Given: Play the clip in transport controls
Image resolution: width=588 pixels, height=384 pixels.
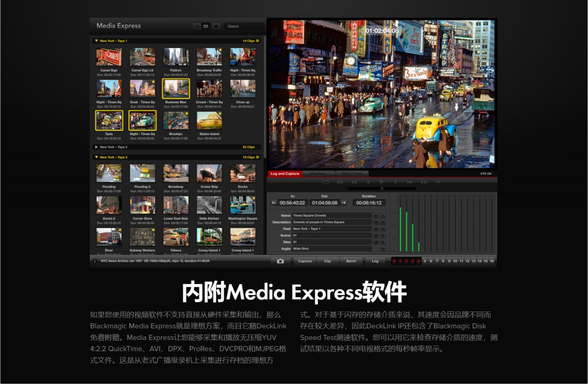Looking at the screenshot, I should [381, 182].
